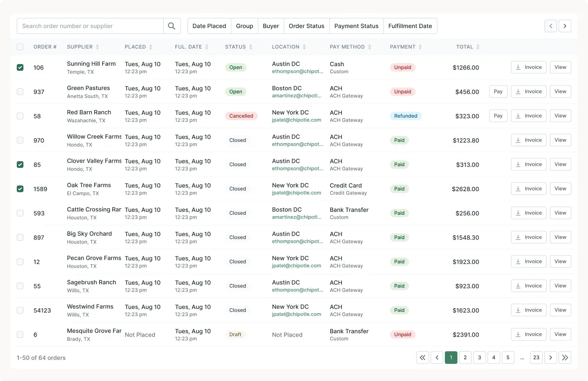The height and width of the screenshot is (381, 588).
Task: Open Fulfillment Date filter
Action: pyautogui.click(x=410, y=26)
